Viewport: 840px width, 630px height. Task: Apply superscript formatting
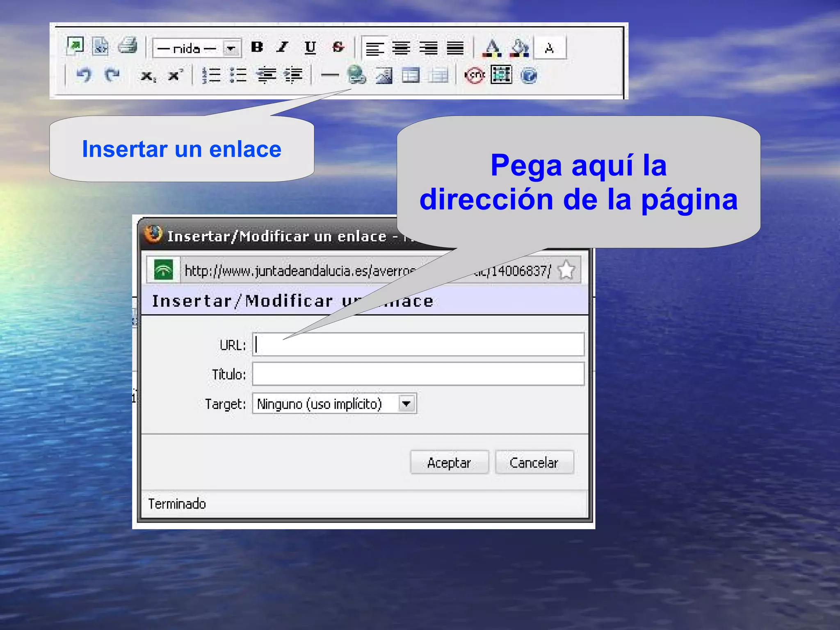click(175, 75)
